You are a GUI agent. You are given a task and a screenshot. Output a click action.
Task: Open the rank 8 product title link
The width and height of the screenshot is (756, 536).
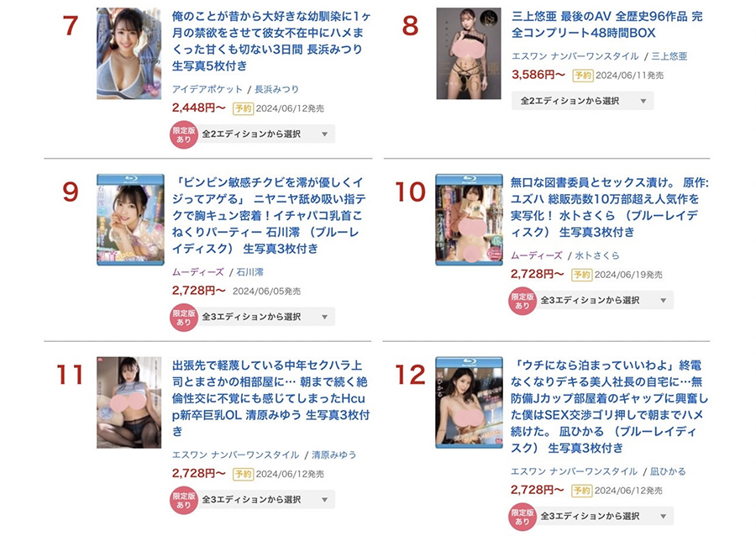point(607,24)
